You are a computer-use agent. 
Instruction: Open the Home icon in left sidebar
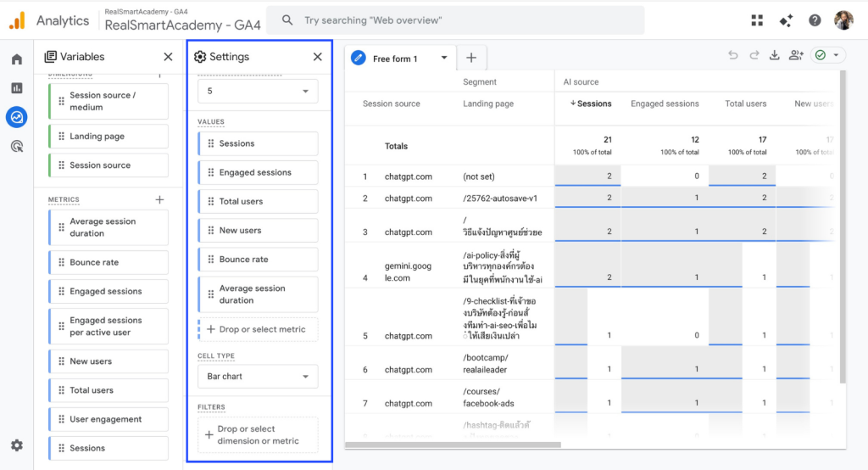click(17, 59)
